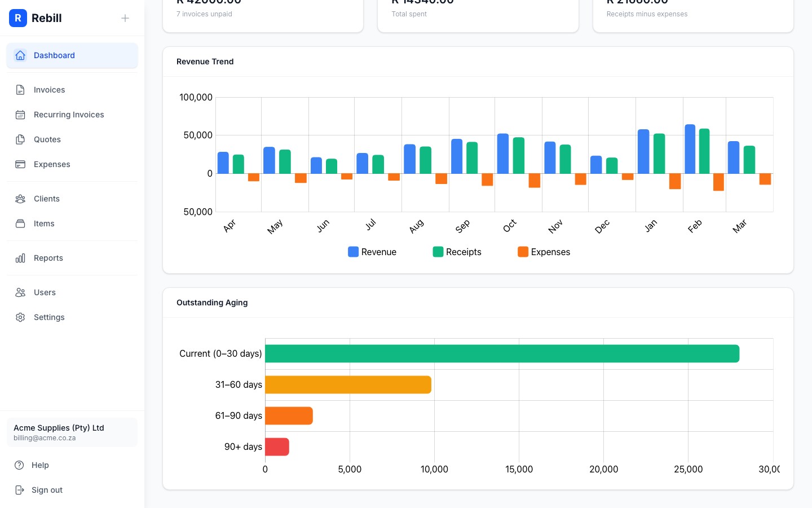Open Settings via the gear icon
Viewport: 812px width, 508px height.
[20, 317]
